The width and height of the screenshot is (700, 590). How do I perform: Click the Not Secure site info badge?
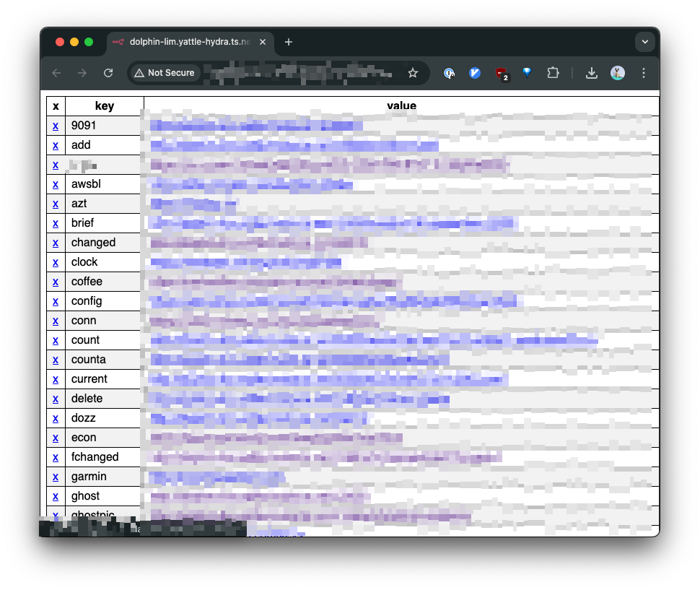(x=165, y=73)
